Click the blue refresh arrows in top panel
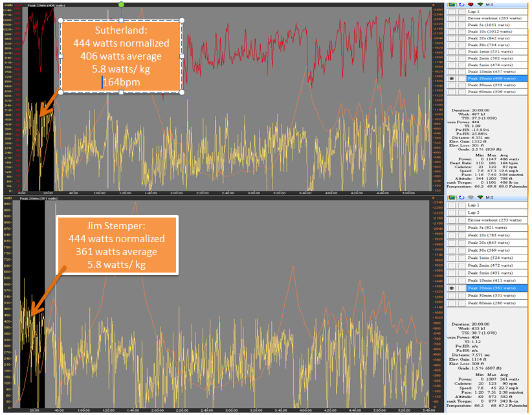 tap(461, 5)
